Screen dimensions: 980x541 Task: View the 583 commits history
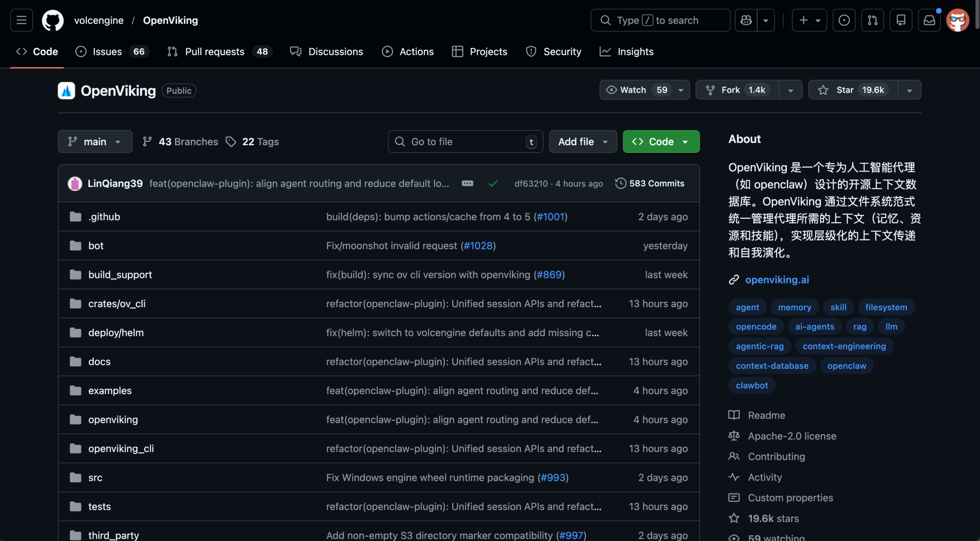pyautogui.click(x=650, y=183)
